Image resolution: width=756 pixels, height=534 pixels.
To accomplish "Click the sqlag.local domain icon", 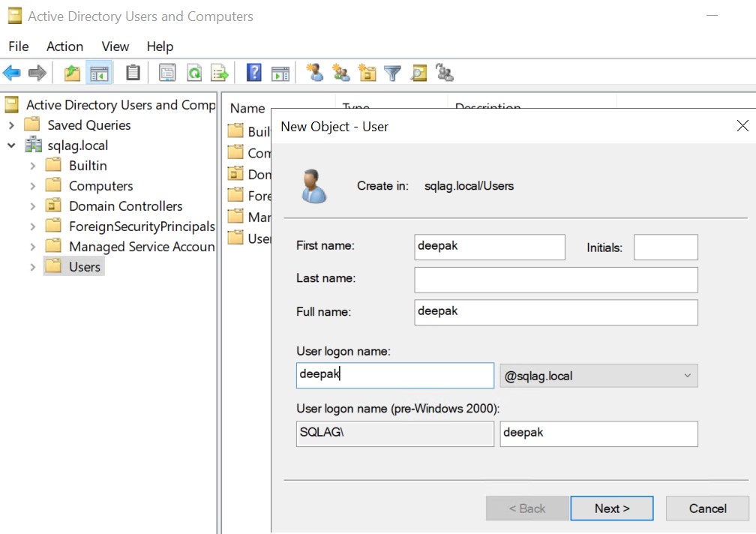I will coord(34,144).
